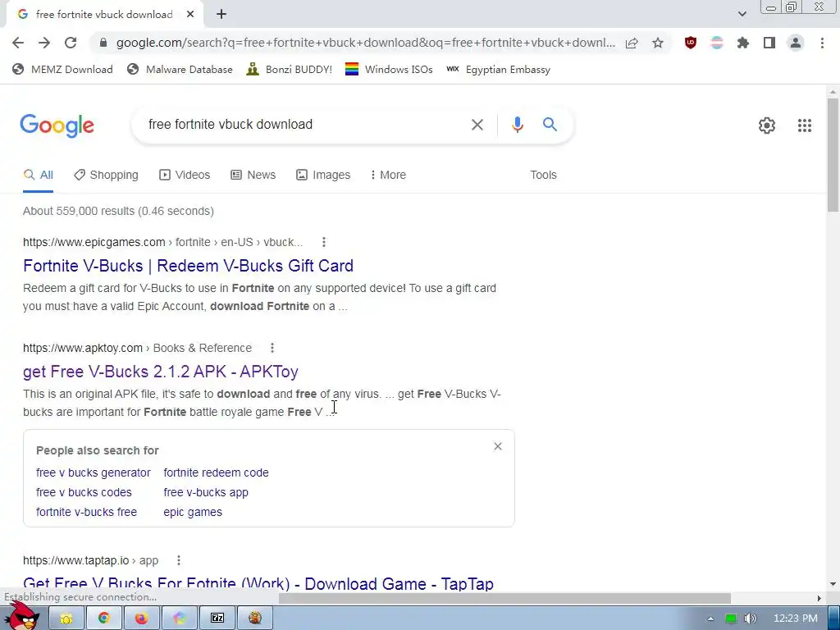Open get Free V-Bucks 2.1.2 APK result
Image resolution: width=840 pixels, height=630 pixels.
[x=161, y=372]
